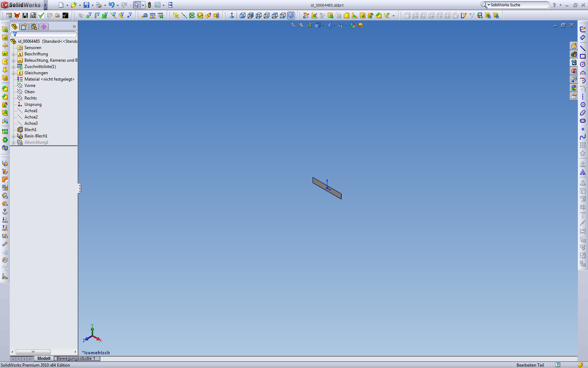This screenshot has height=368, width=588.
Task: Expand the Gleichungen node
Action: (13, 73)
